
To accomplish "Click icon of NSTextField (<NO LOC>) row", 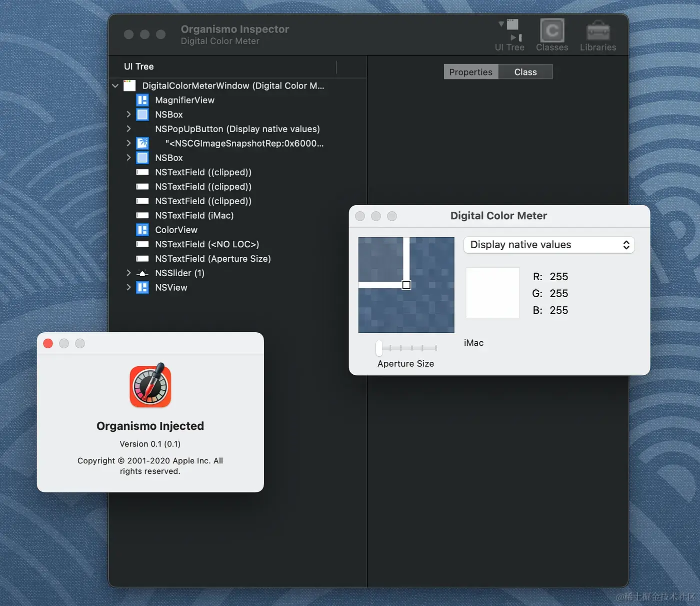I will click(x=142, y=244).
